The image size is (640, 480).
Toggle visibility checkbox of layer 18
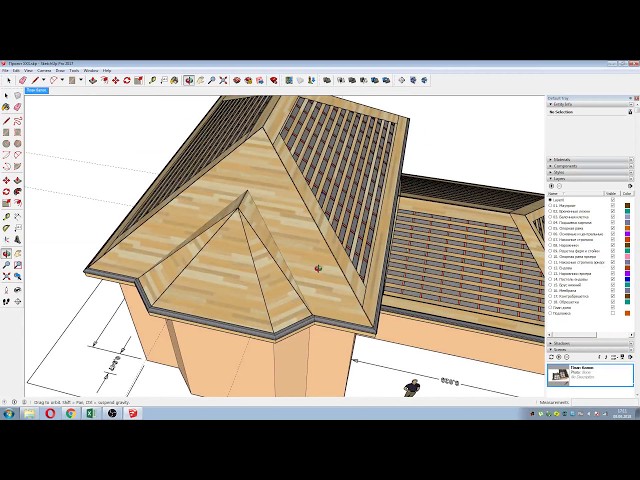[x=613, y=302]
